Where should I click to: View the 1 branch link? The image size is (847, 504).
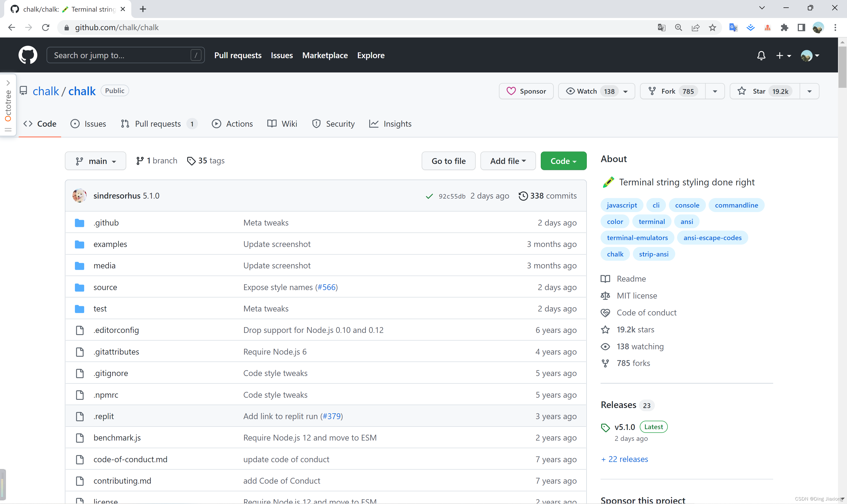click(x=157, y=161)
